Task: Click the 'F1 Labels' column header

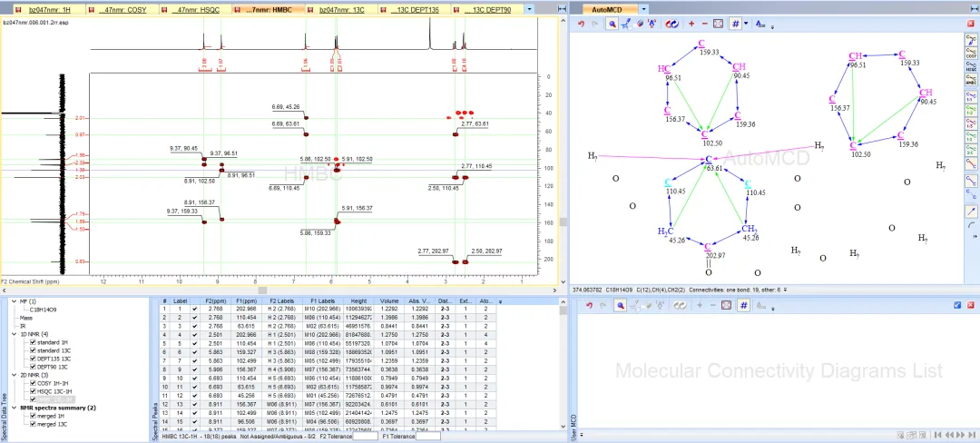Action: point(322,301)
